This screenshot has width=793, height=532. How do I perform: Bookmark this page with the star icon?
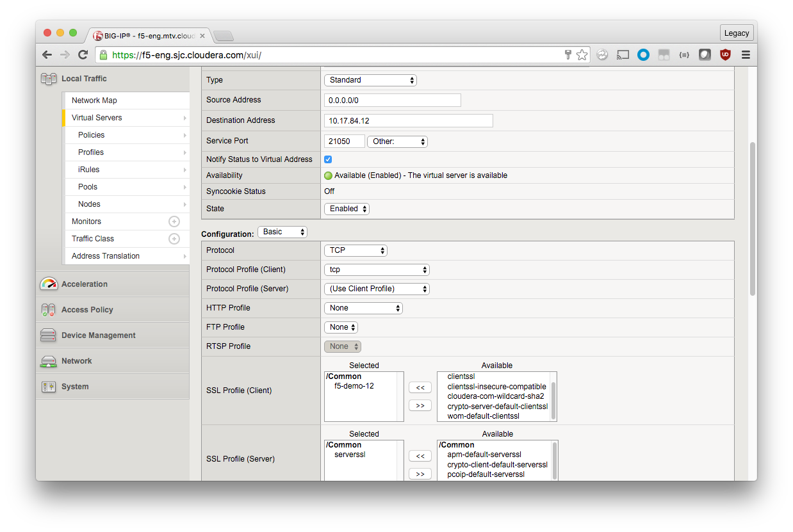click(x=582, y=55)
